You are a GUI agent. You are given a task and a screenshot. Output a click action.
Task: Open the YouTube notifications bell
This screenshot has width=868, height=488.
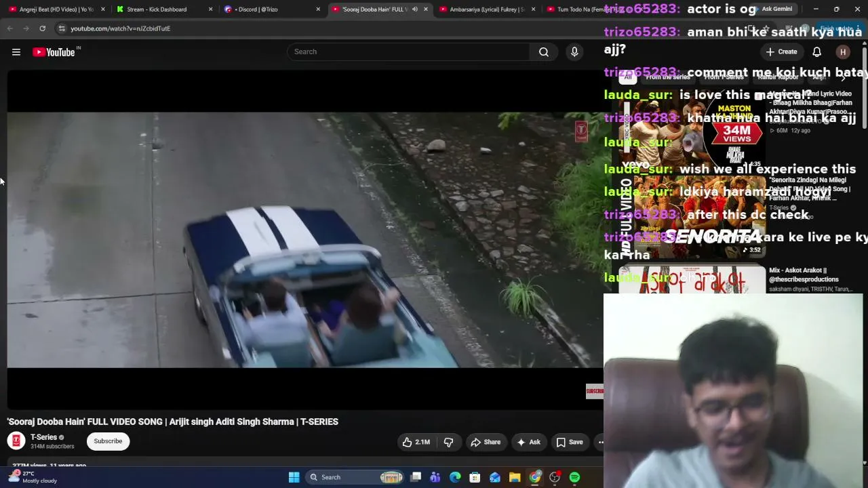(x=817, y=52)
